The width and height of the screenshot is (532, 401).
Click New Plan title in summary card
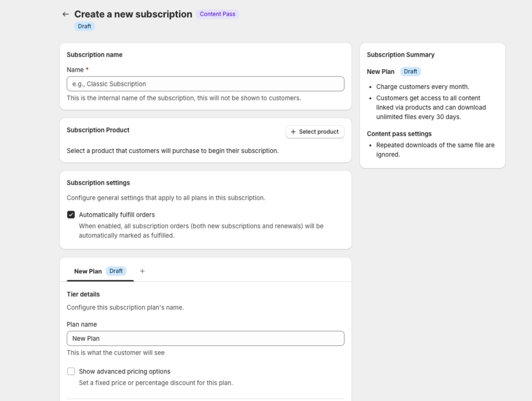(381, 71)
